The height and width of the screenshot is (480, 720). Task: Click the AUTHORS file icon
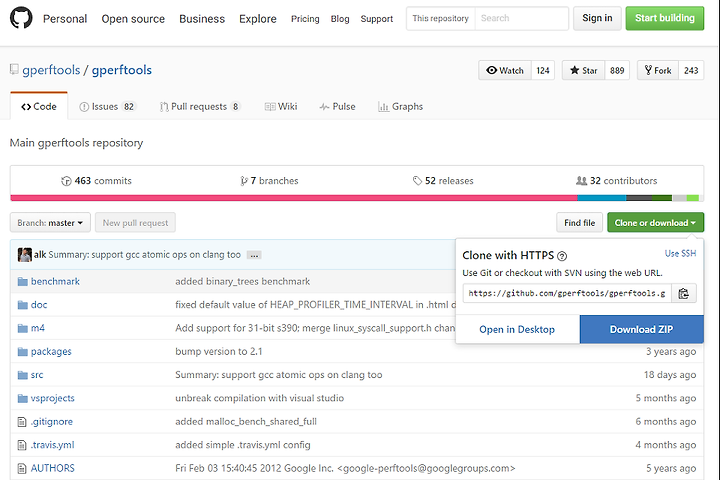pyautogui.click(x=22, y=469)
